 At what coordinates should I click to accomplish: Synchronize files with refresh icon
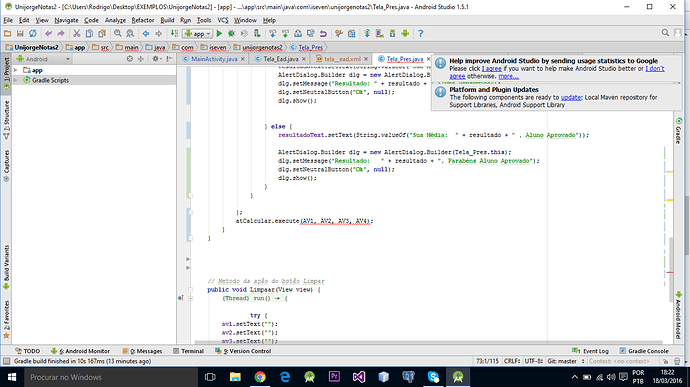tap(33, 33)
